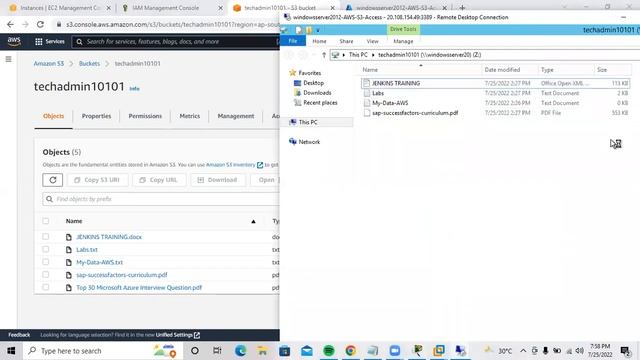
Task: Open the AWS console hamburger side menu
Action: [8, 59]
